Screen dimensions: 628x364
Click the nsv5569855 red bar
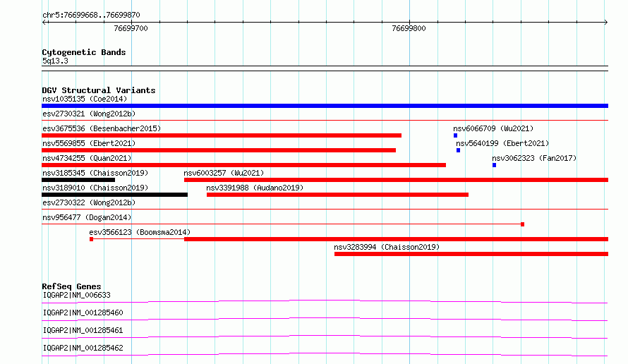(x=219, y=150)
